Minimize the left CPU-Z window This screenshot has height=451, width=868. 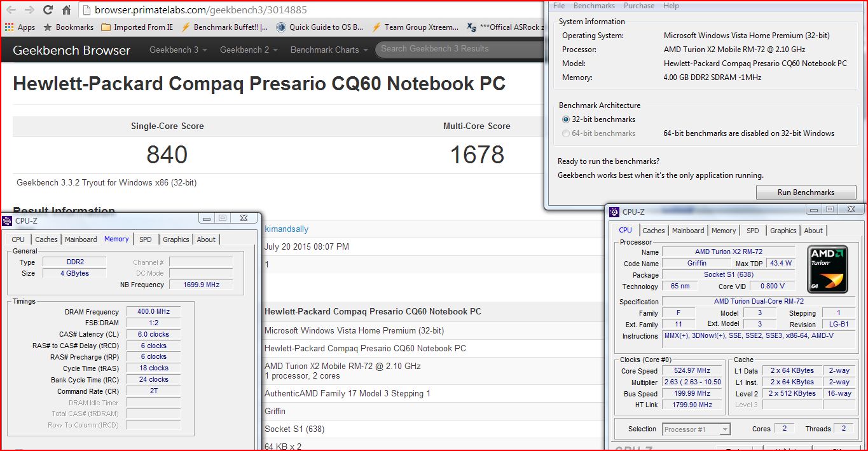click(207, 218)
